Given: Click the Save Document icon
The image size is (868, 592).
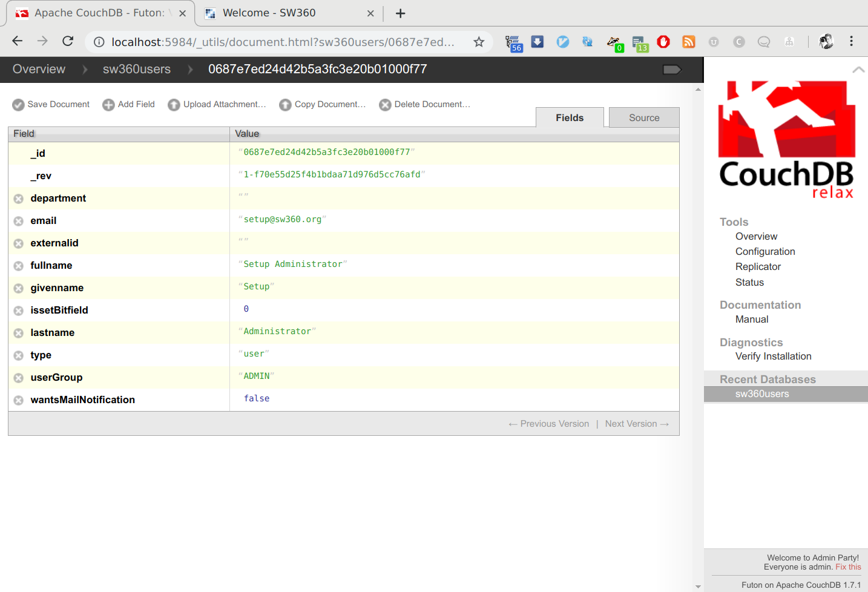Looking at the screenshot, I should [18, 104].
